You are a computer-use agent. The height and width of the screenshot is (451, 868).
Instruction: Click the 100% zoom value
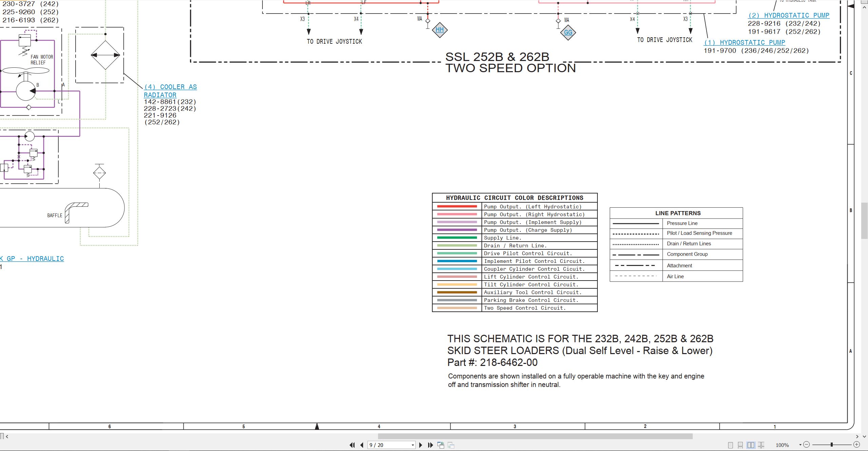tap(782, 445)
